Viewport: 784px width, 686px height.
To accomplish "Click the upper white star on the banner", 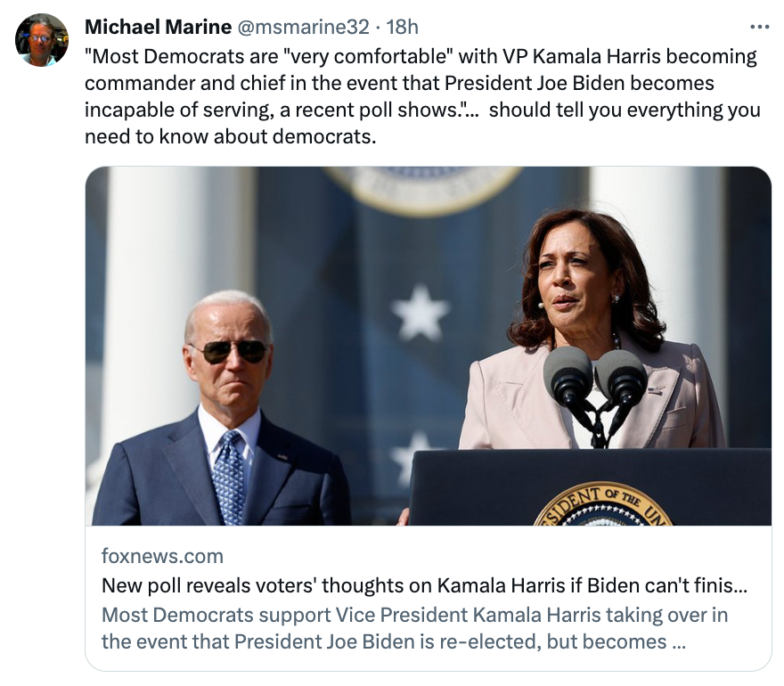I will 421,313.
